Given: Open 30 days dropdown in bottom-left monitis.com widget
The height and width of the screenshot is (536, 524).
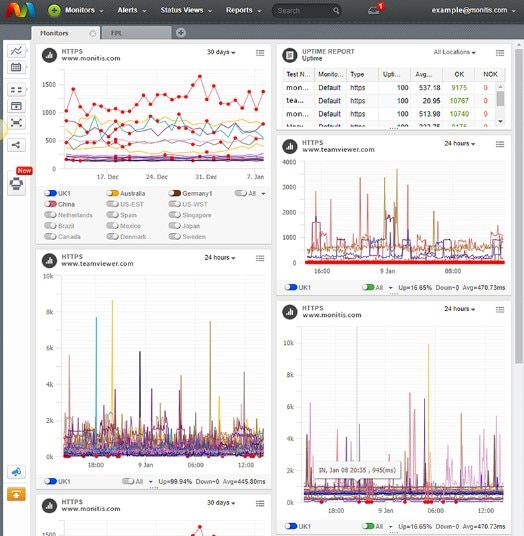Looking at the screenshot, I should [x=221, y=503].
